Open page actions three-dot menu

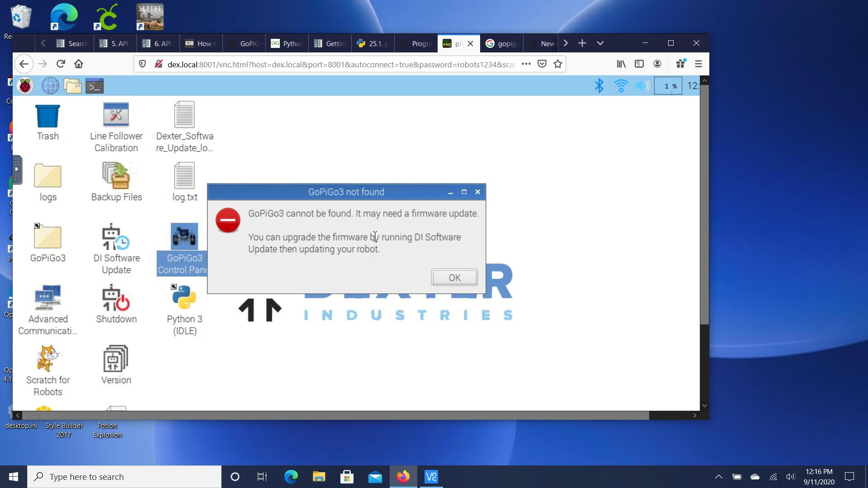point(526,64)
